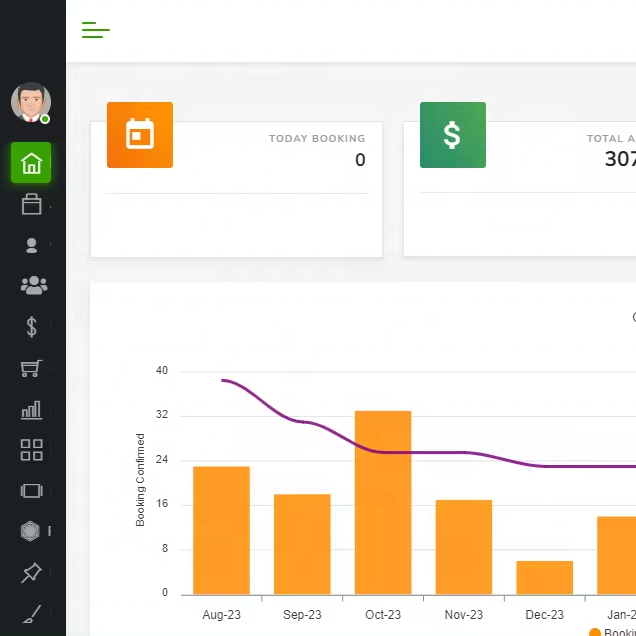
Task: Click the Dec-23 bar in chart
Action: click(x=544, y=577)
